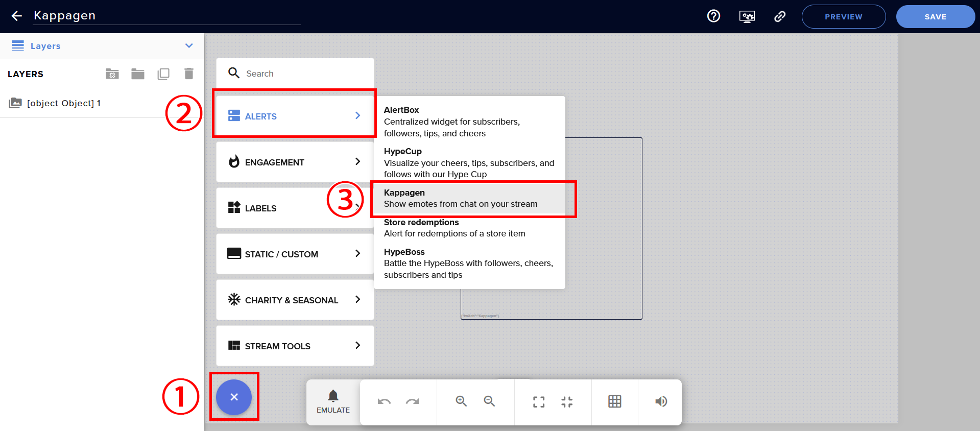The width and height of the screenshot is (980, 431).
Task: Click the search widget field
Action: coord(295,74)
